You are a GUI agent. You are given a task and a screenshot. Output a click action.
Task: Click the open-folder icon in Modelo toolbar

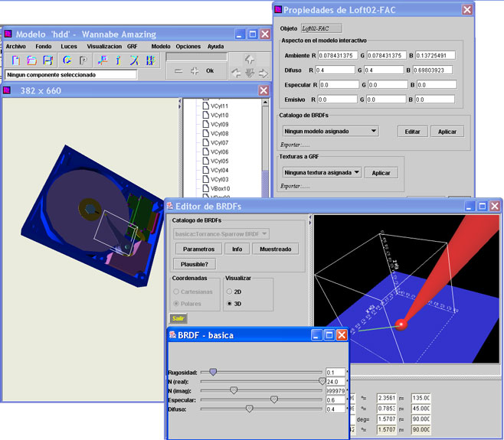31,60
